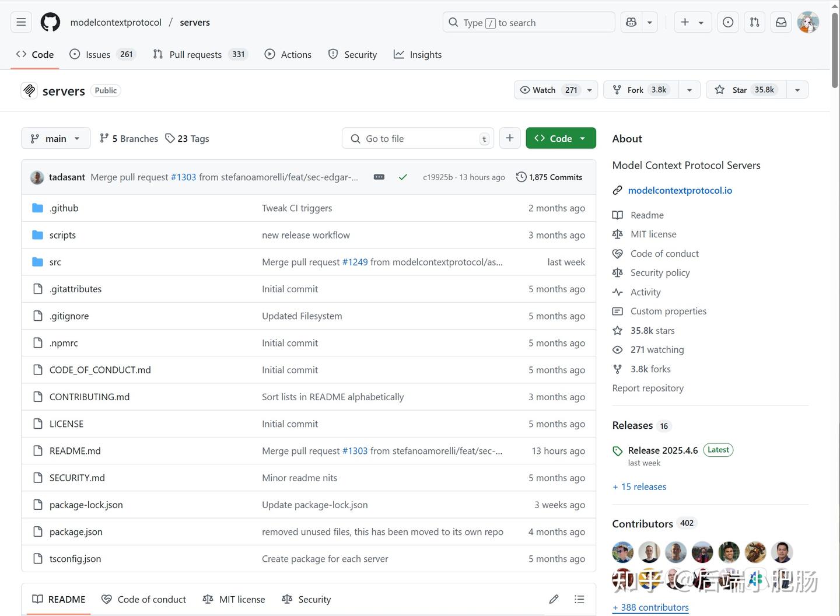Viewport: 840px width, 616px height.
Task: Open modelcontextprotocol.io website link
Action: pyautogui.click(x=680, y=190)
